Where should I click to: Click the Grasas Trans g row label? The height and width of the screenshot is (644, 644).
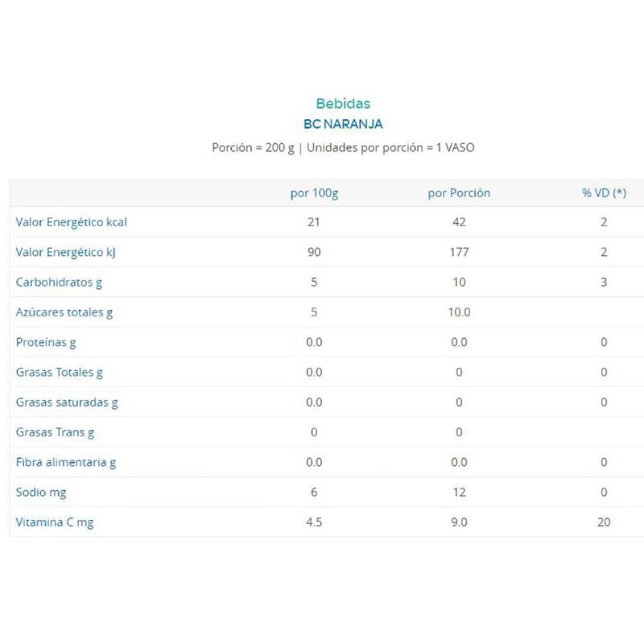pos(55,432)
